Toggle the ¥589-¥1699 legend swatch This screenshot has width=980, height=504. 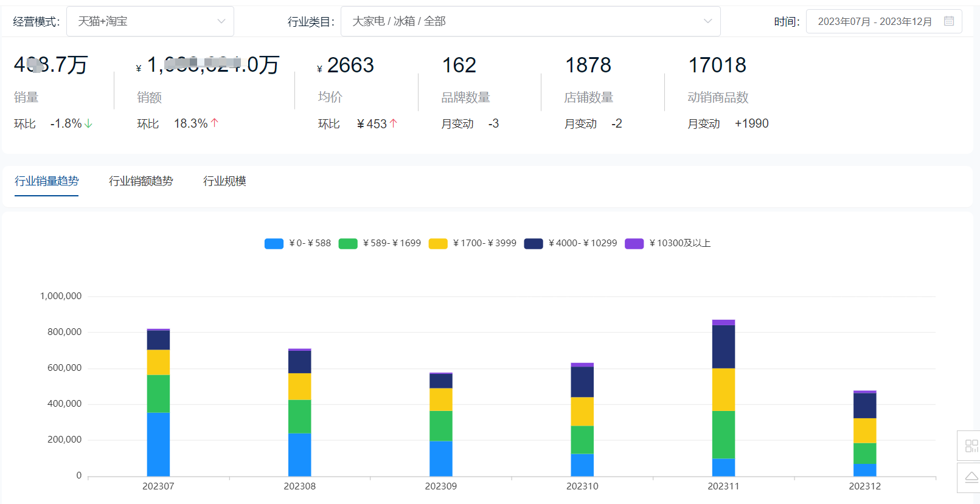[348, 244]
